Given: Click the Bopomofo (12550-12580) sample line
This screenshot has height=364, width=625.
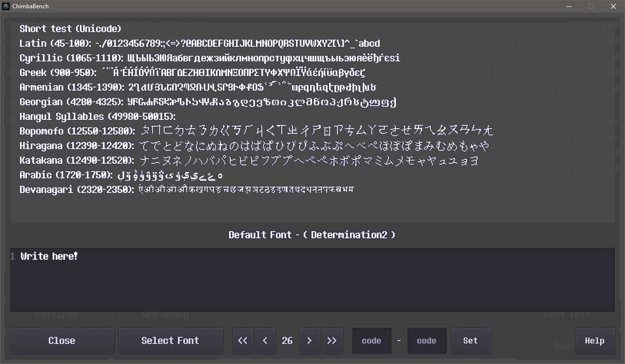Looking at the screenshot, I should pyautogui.click(x=256, y=131).
